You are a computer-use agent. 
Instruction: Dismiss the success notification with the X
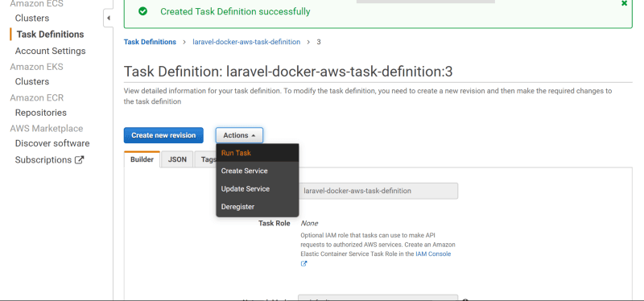tap(625, 3)
